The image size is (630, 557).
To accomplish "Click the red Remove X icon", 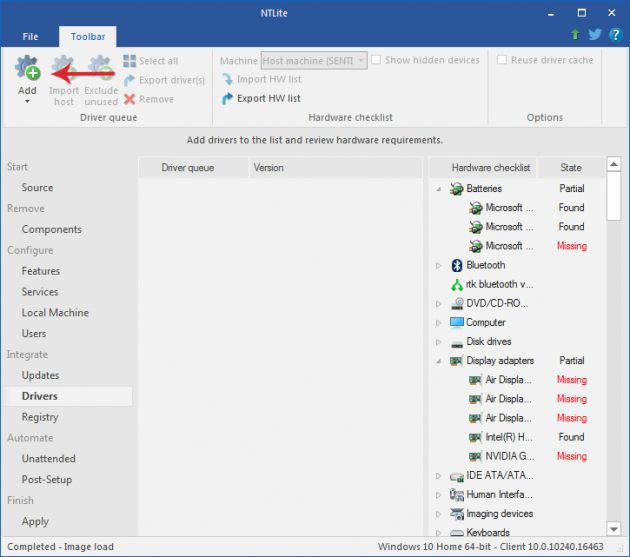I will click(x=129, y=99).
